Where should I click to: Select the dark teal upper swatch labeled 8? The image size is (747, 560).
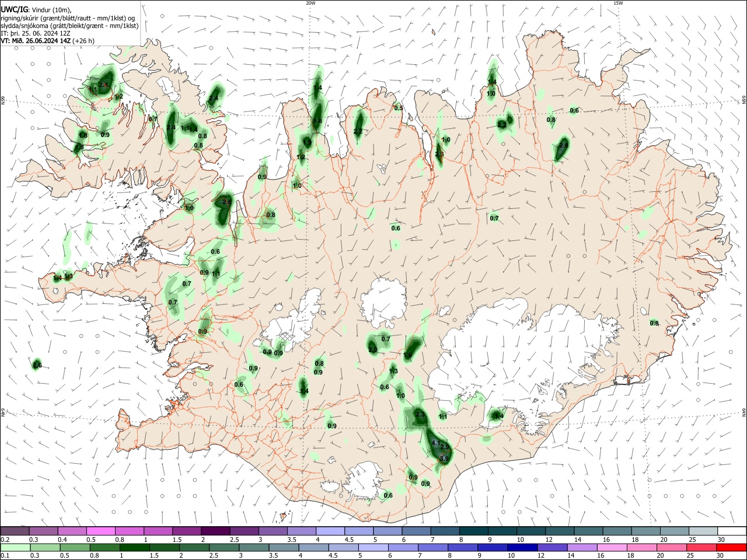(474, 531)
